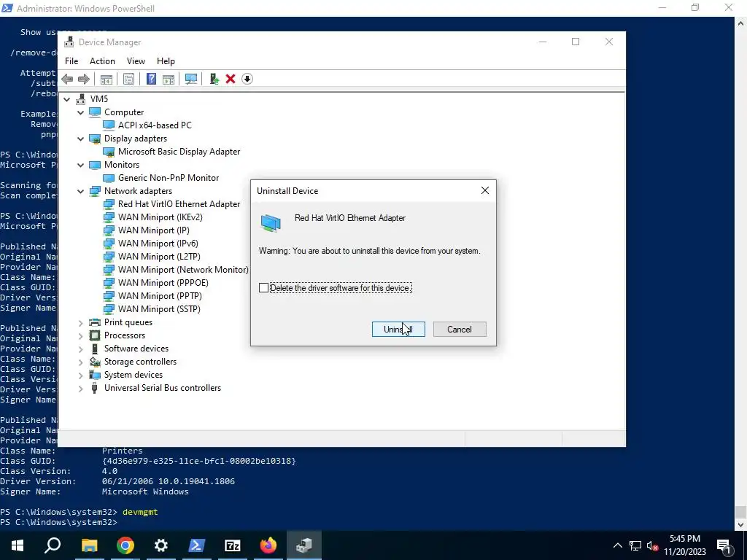Show hidden tray icons chevron

[x=617, y=545]
